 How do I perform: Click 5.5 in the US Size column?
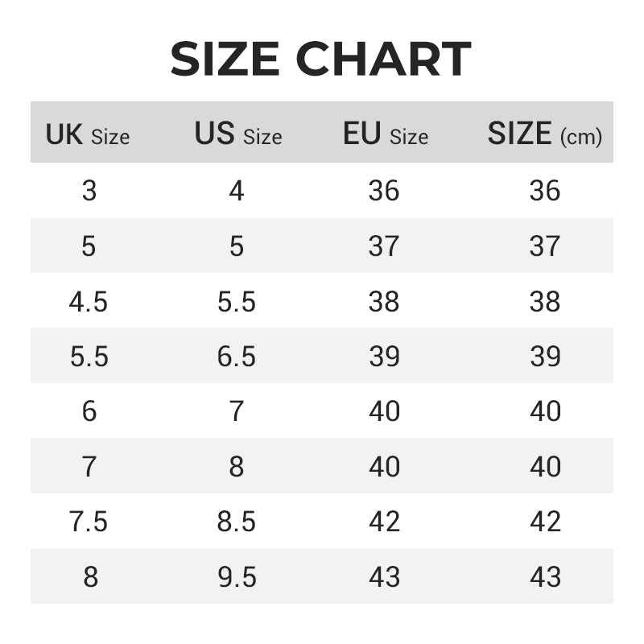236,302
